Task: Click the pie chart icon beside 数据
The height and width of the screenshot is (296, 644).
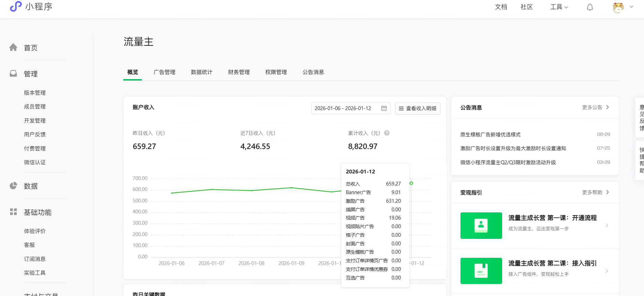Action: 13,186
